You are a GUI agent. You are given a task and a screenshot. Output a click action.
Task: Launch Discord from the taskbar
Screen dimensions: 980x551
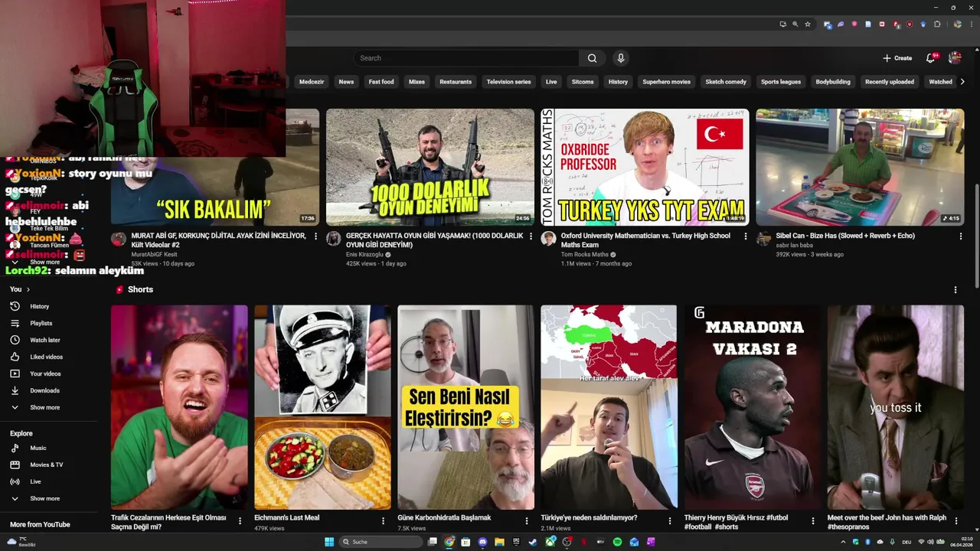482,542
